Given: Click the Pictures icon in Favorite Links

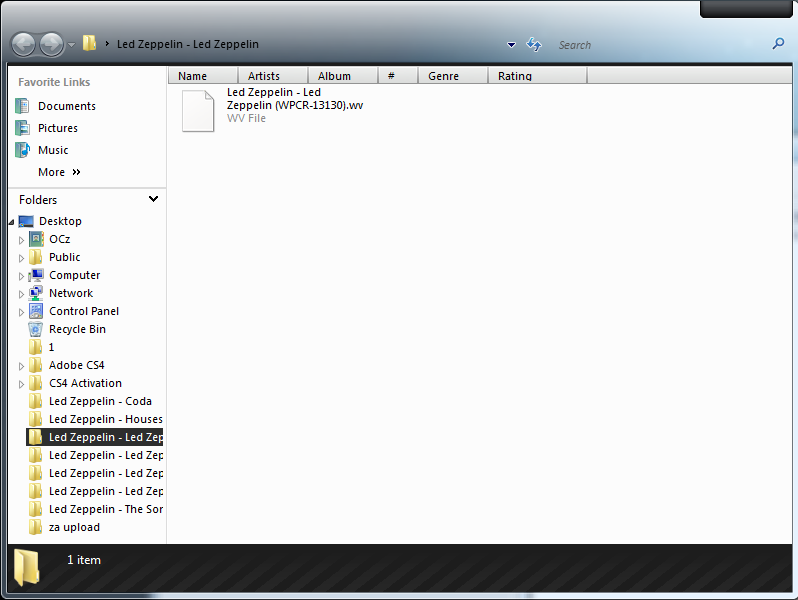Looking at the screenshot, I should [x=22, y=128].
